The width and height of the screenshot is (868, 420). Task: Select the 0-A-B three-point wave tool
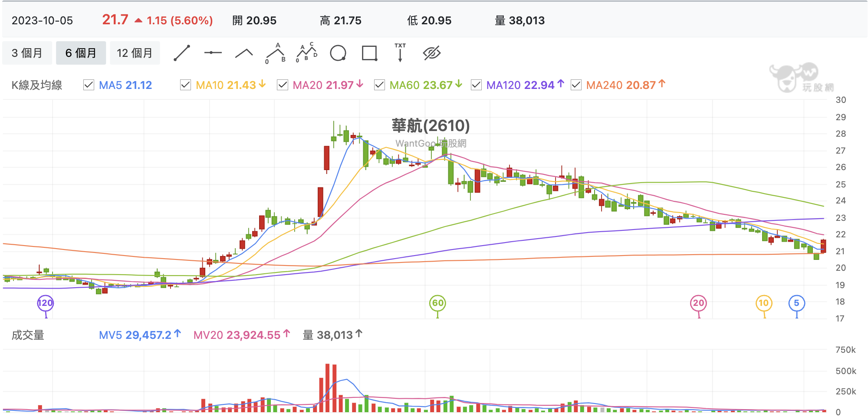click(x=276, y=53)
